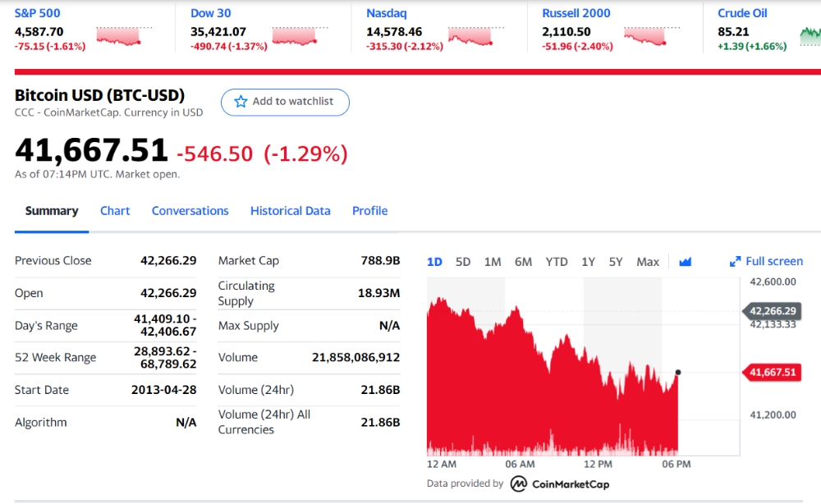821x504 pixels.
Task: Click the S&P 500 price 4,587.70
Action: (39, 32)
